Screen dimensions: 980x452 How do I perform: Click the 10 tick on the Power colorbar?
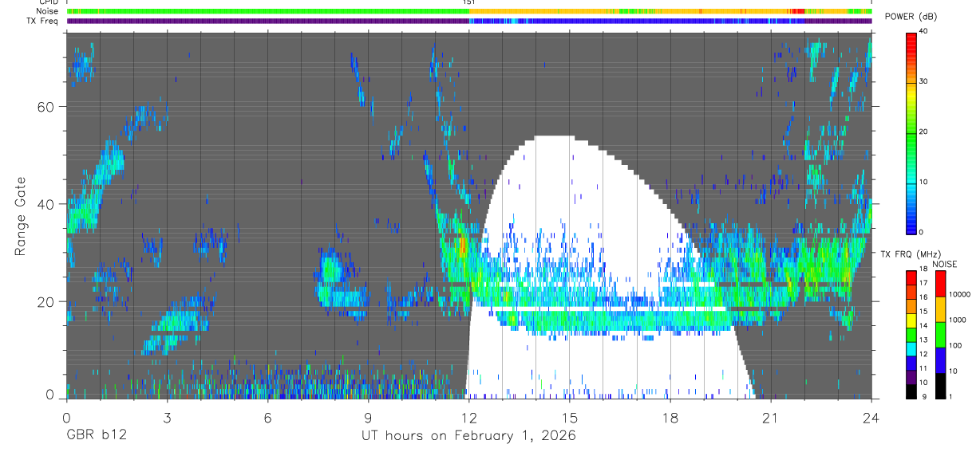click(x=923, y=183)
